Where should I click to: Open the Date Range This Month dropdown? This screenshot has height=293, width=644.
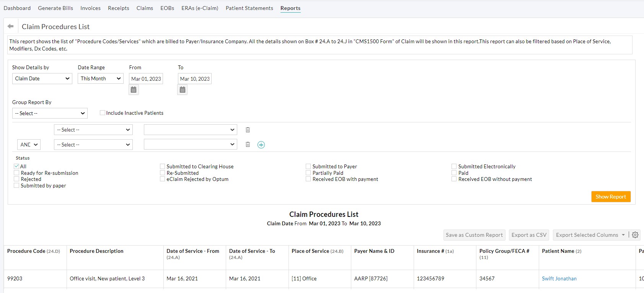point(100,78)
